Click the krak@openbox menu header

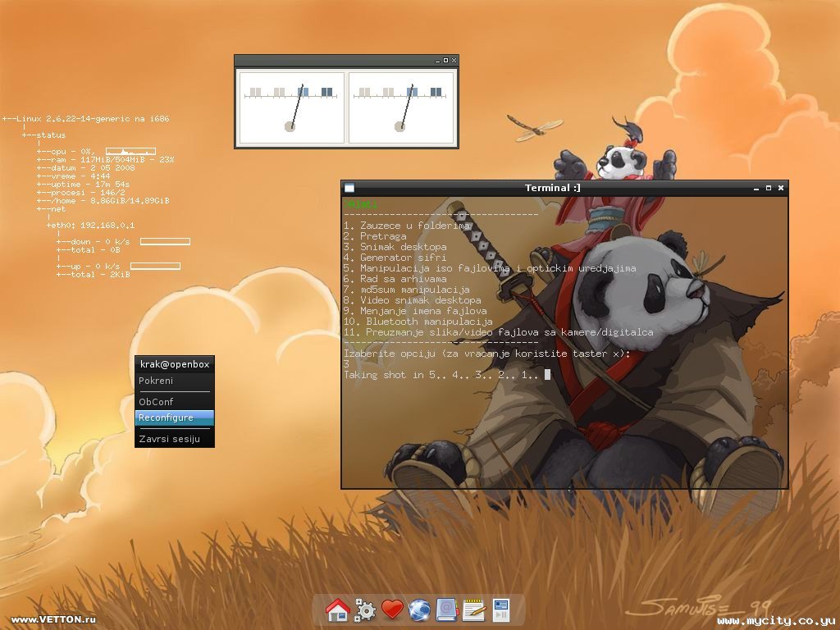pyautogui.click(x=175, y=364)
